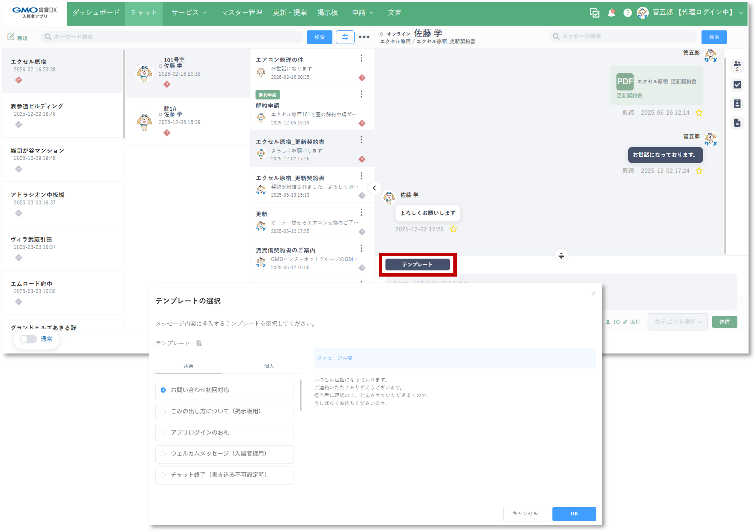Star the 2025-12-02 17:24 message
The width and height of the screenshot is (756, 532).
699,171
